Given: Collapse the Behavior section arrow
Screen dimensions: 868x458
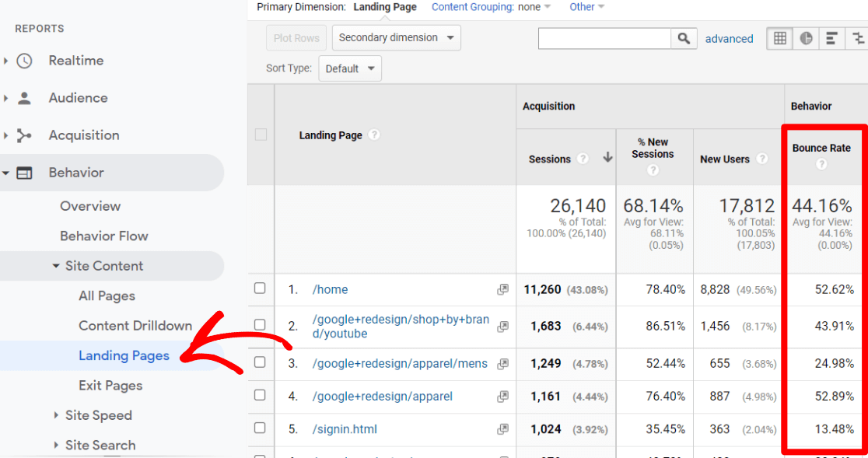Looking at the screenshot, I should click(x=6, y=173).
